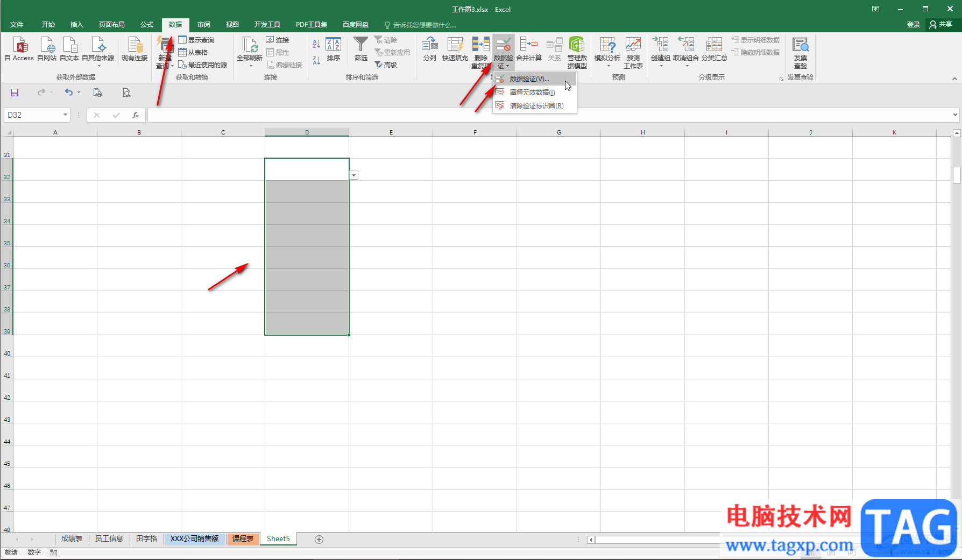Open Name Box dropdown arrow
The height and width of the screenshot is (560, 962).
(x=65, y=115)
